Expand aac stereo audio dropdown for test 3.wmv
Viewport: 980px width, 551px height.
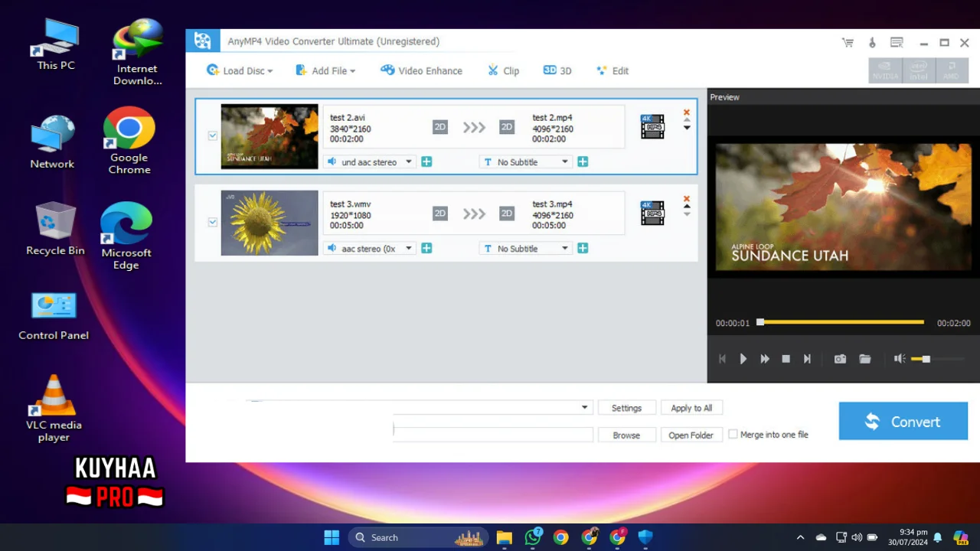409,249
